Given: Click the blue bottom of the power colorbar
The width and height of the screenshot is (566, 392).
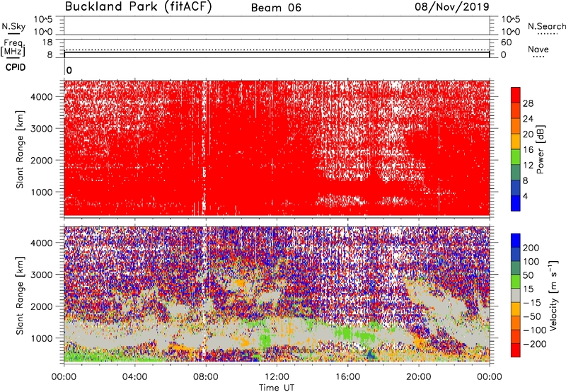Looking at the screenshot, I should 516,203.
